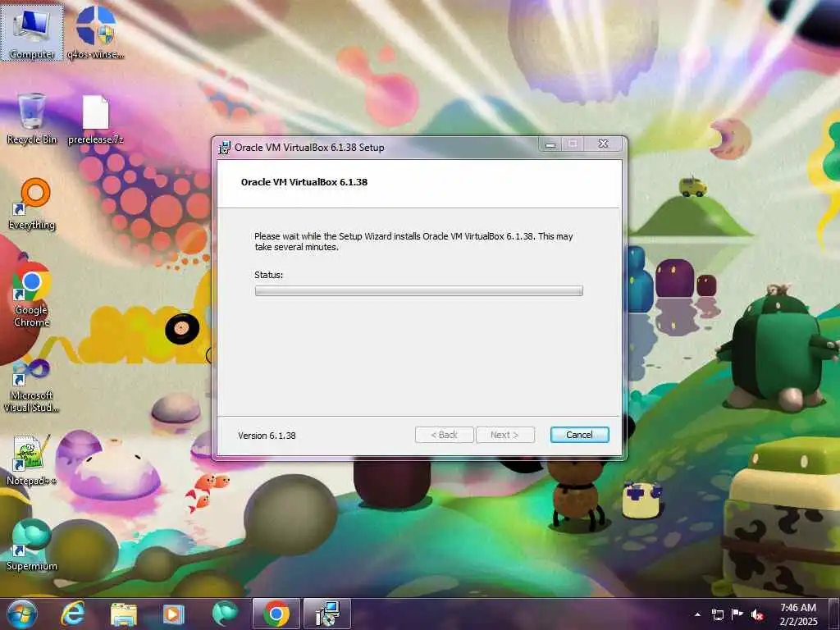
Task: Open the Recycle Bin icon
Action: (x=32, y=118)
